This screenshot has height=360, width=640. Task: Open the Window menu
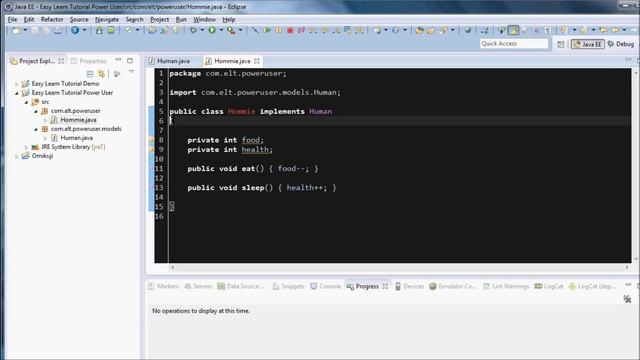[x=204, y=19]
